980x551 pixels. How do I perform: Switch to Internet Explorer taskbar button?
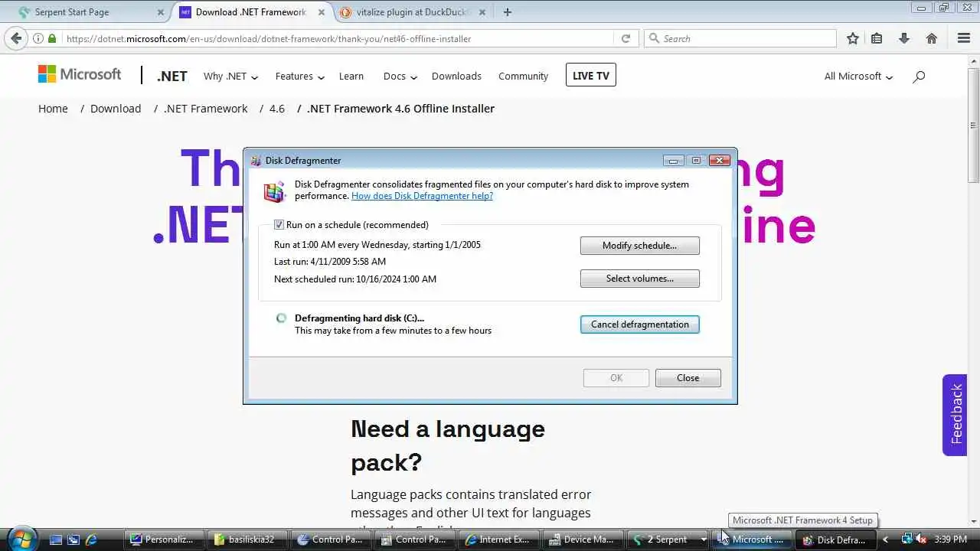click(498, 540)
